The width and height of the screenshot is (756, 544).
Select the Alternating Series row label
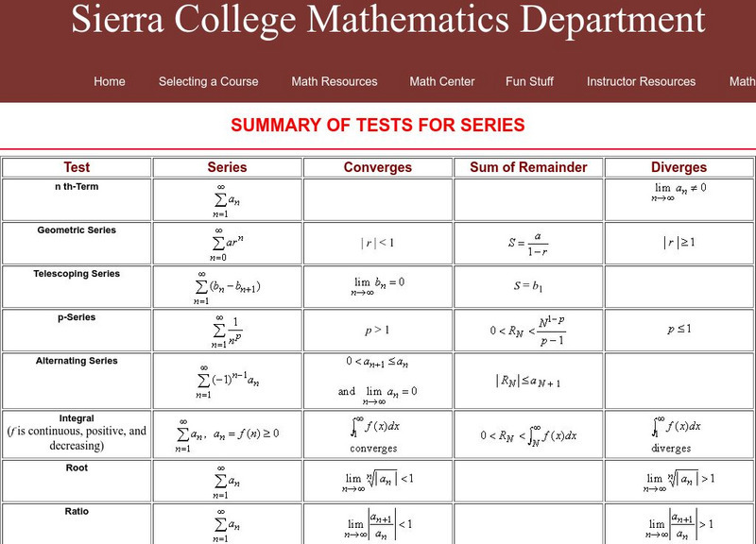(77, 360)
